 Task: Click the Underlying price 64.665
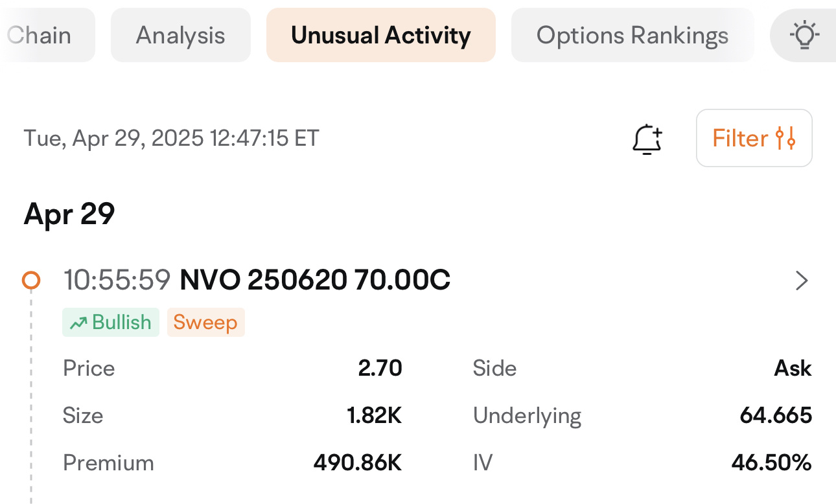776,415
